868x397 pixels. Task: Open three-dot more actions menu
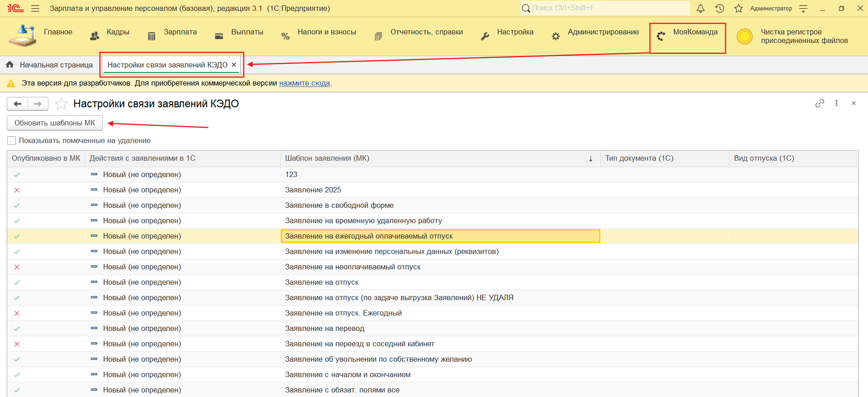[x=836, y=103]
